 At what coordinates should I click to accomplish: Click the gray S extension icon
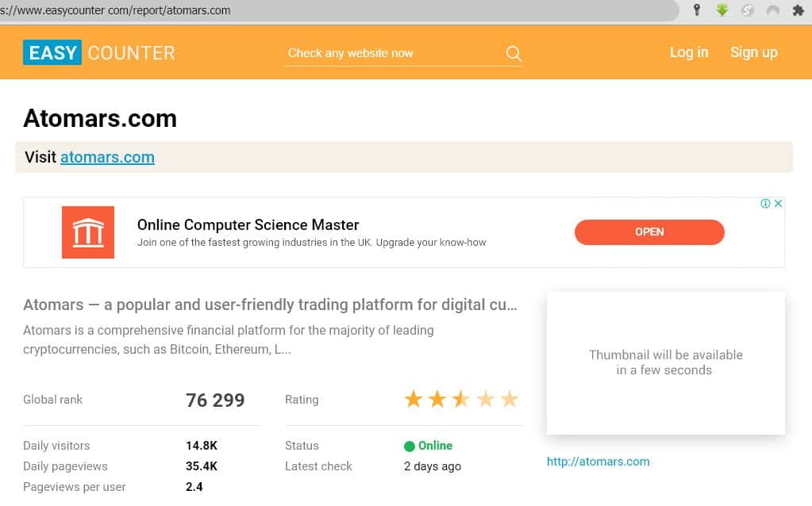tap(747, 10)
